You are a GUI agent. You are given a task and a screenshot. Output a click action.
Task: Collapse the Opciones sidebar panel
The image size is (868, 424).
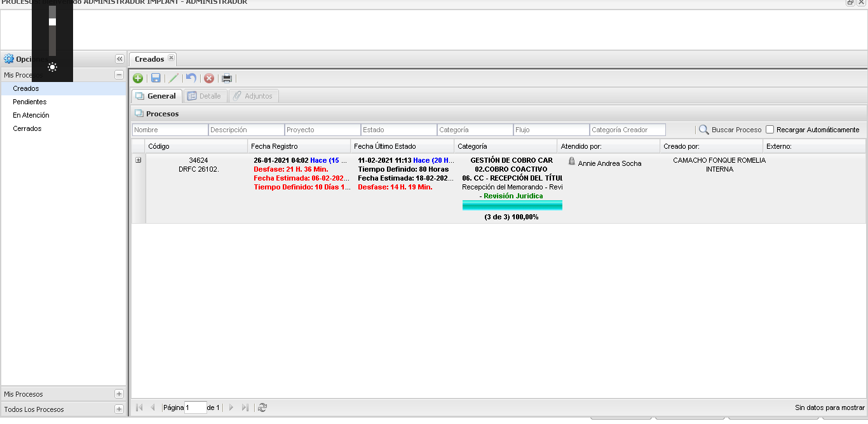[x=119, y=59]
